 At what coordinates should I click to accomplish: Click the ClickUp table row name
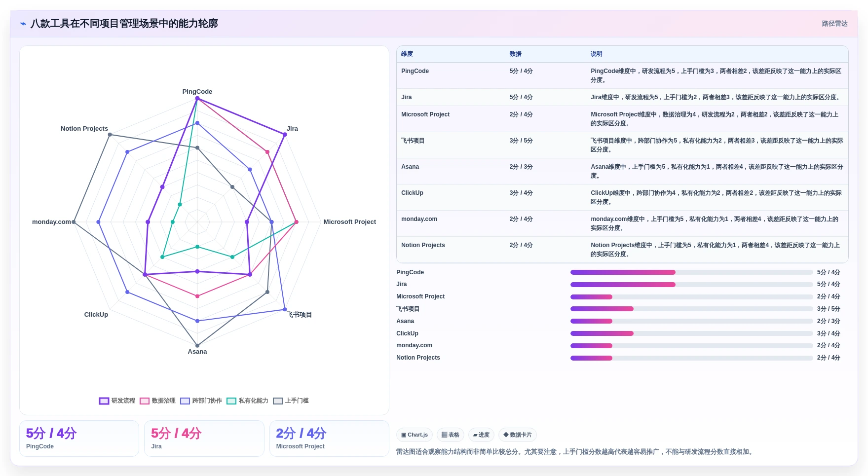click(x=412, y=193)
